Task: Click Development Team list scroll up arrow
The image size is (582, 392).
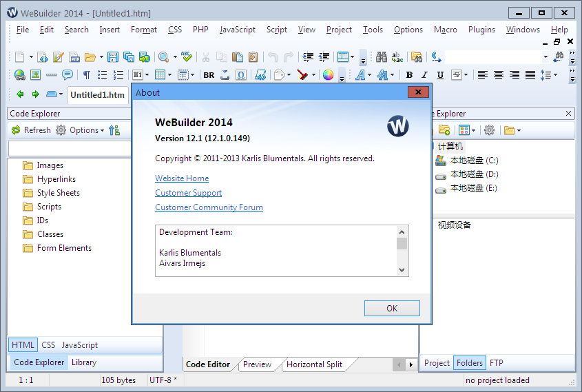Action: click(x=402, y=232)
